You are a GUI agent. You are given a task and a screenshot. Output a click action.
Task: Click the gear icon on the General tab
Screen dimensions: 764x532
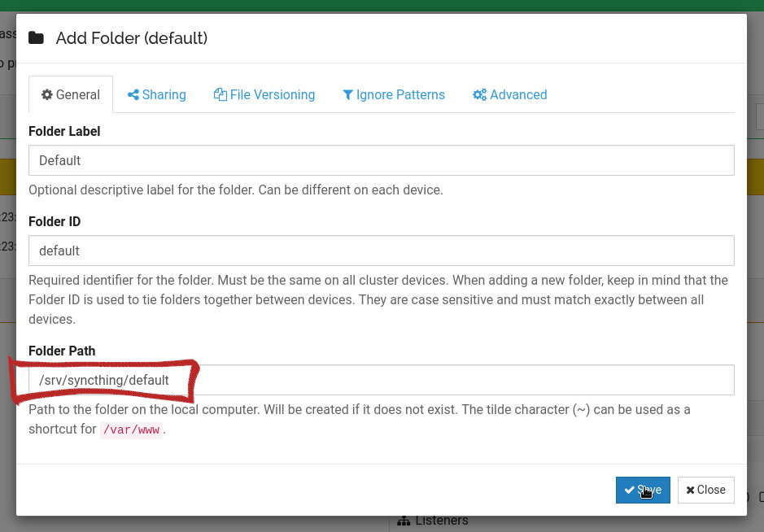(x=47, y=94)
